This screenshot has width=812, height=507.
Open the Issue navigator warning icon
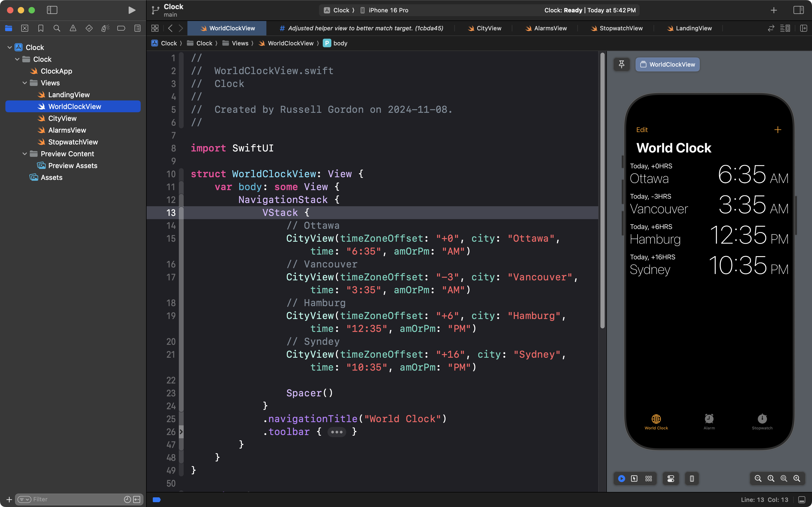coord(73,28)
